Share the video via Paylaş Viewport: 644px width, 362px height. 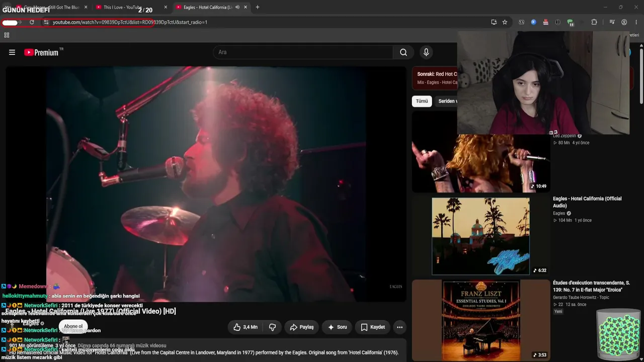pyautogui.click(x=302, y=327)
